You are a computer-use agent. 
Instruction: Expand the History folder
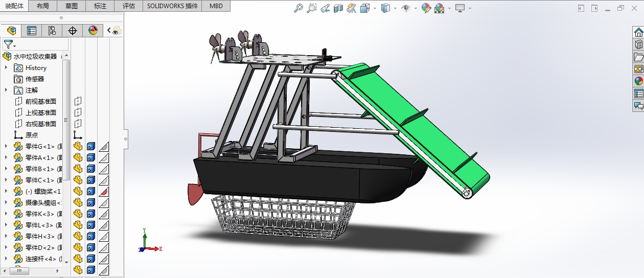[x=6, y=67]
